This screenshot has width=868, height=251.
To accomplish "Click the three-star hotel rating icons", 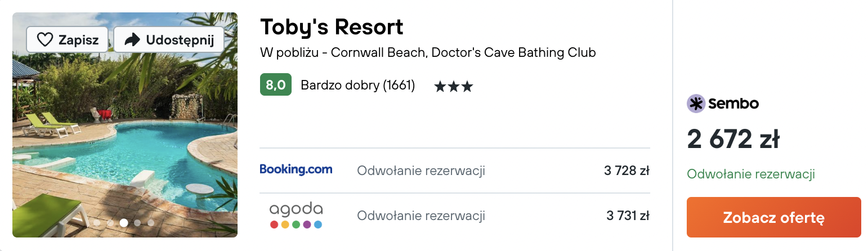I will click(453, 87).
